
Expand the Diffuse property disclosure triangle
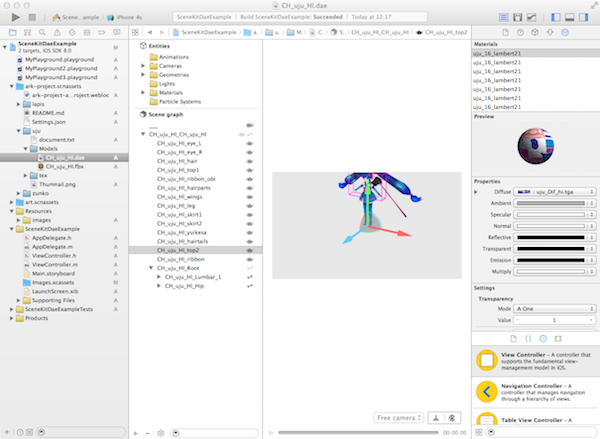click(476, 192)
